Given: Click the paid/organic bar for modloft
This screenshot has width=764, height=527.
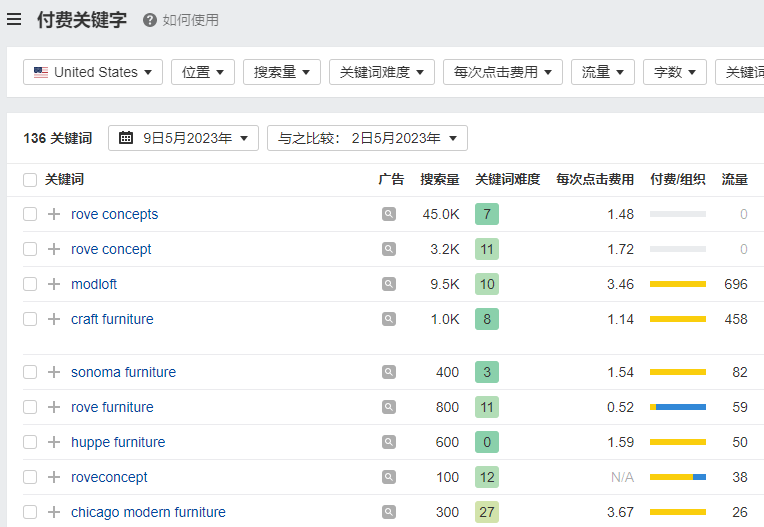Looking at the screenshot, I should [x=678, y=284].
